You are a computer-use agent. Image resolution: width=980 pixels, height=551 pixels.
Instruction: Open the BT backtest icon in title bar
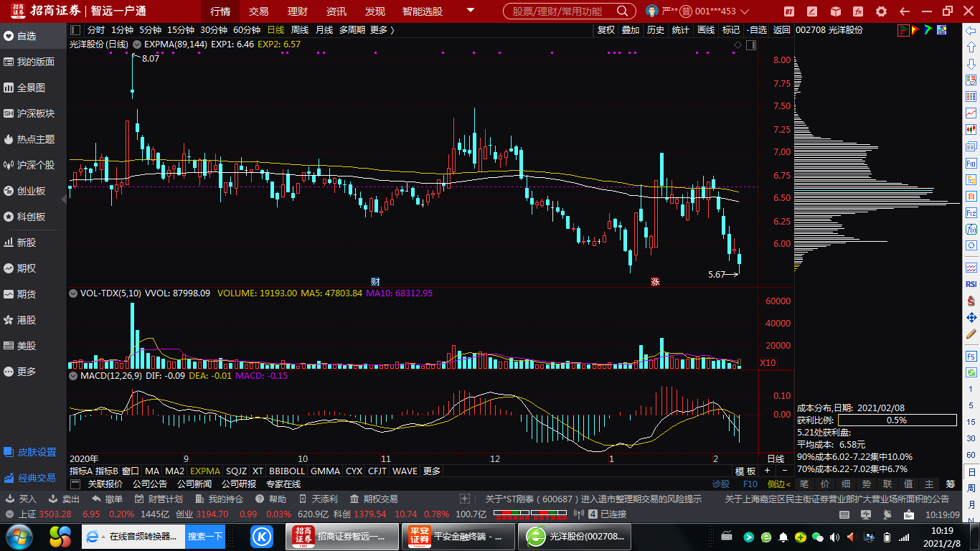coord(789,11)
